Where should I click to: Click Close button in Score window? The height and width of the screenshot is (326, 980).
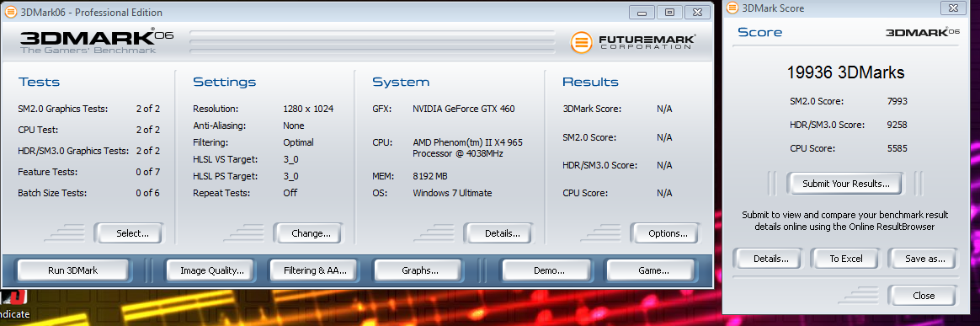tap(923, 296)
